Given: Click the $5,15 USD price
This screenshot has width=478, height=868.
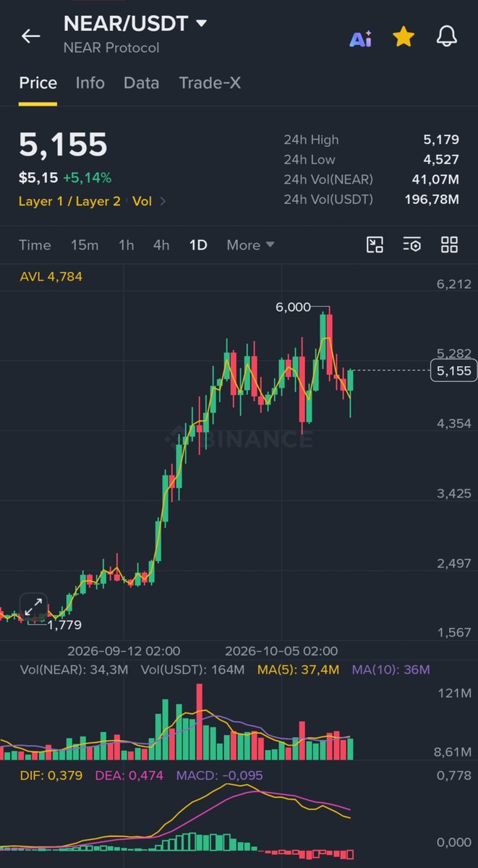Looking at the screenshot, I should (38, 177).
